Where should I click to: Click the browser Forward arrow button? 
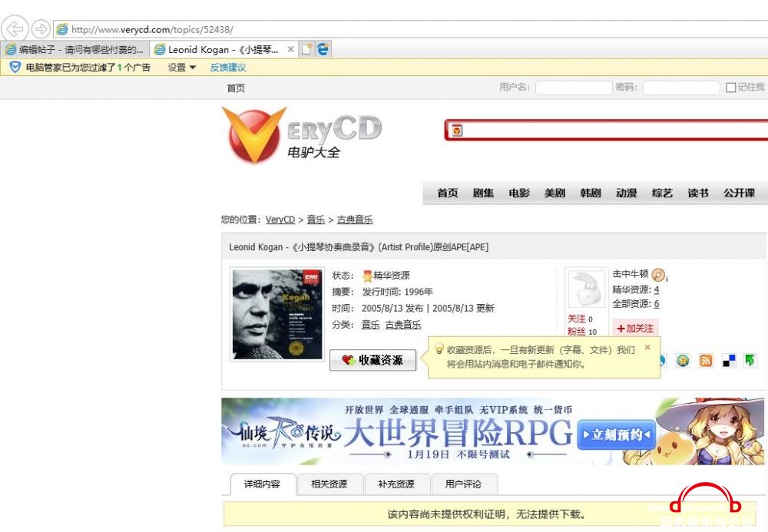tap(41, 29)
